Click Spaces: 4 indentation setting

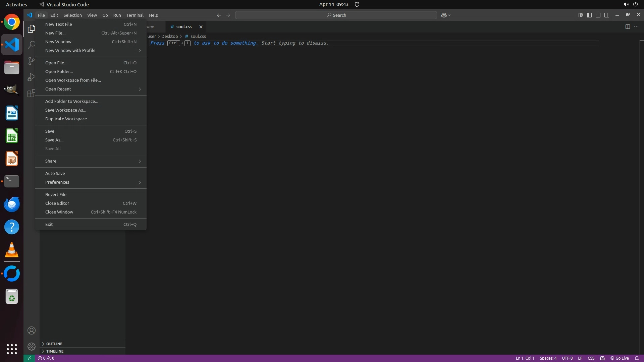548,358
